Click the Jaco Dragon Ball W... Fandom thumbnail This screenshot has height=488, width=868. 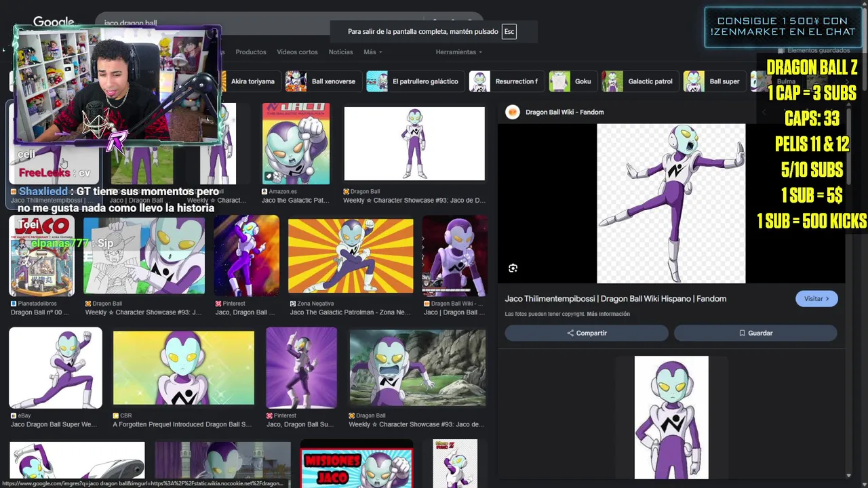(454, 256)
